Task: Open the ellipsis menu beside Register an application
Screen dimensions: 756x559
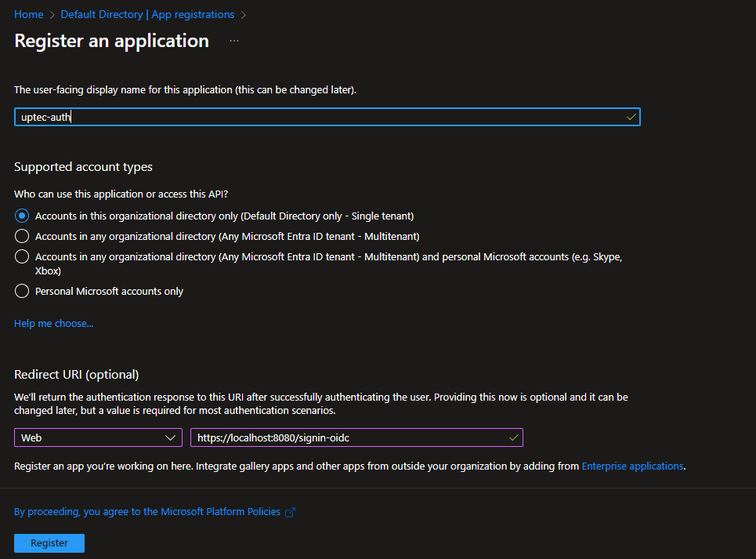Action: [x=234, y=41]
